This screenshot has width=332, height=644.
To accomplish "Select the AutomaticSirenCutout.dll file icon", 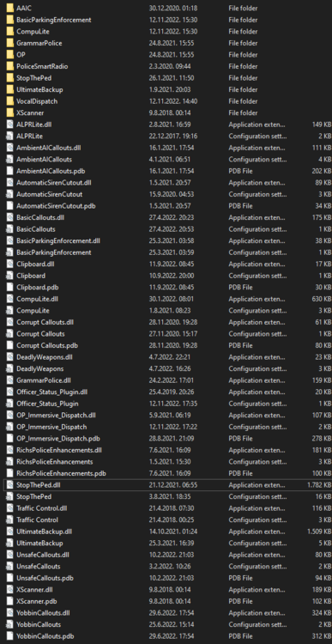I will (x=9, y=182).
